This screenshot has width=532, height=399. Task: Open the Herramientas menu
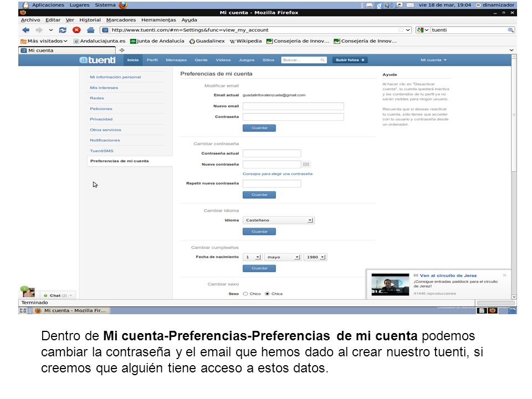[158, 20]
